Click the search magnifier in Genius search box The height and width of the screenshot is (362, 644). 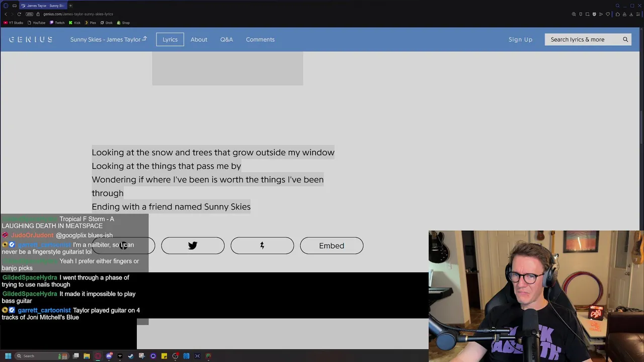[625, 39]
